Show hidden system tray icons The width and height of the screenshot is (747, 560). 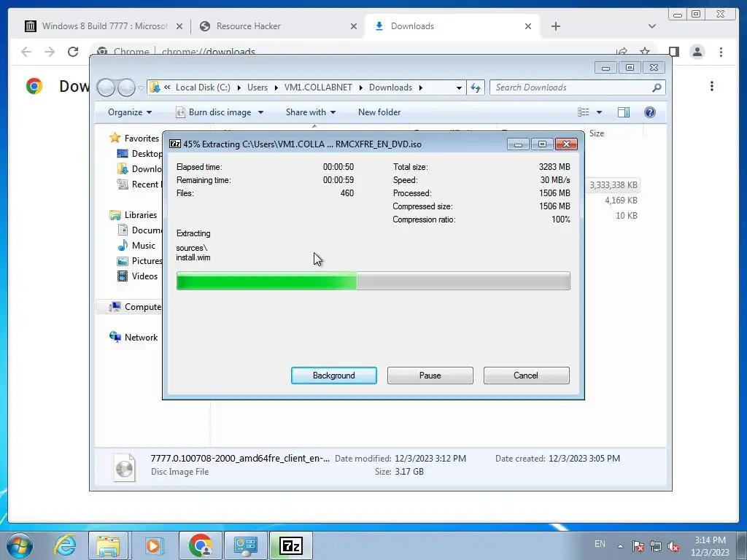coord(620,546)
